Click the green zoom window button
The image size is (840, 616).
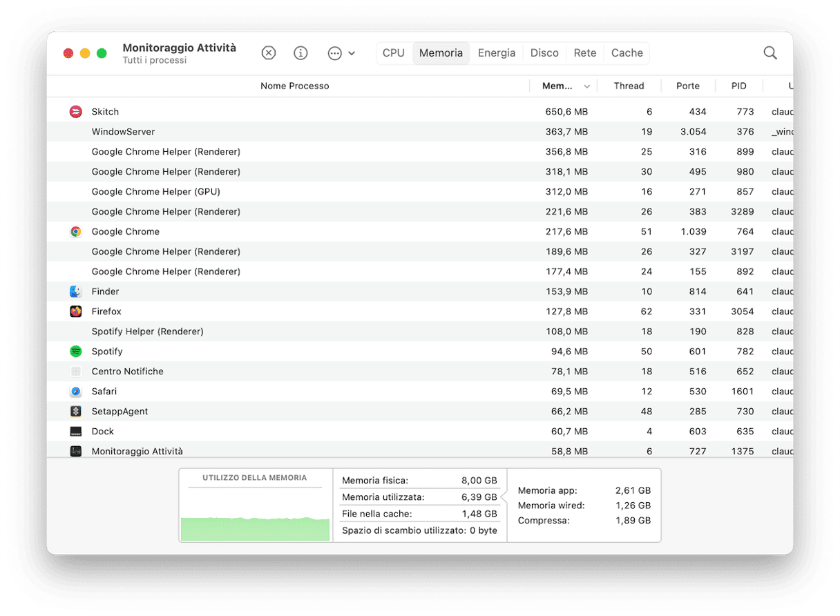(102, 53)
